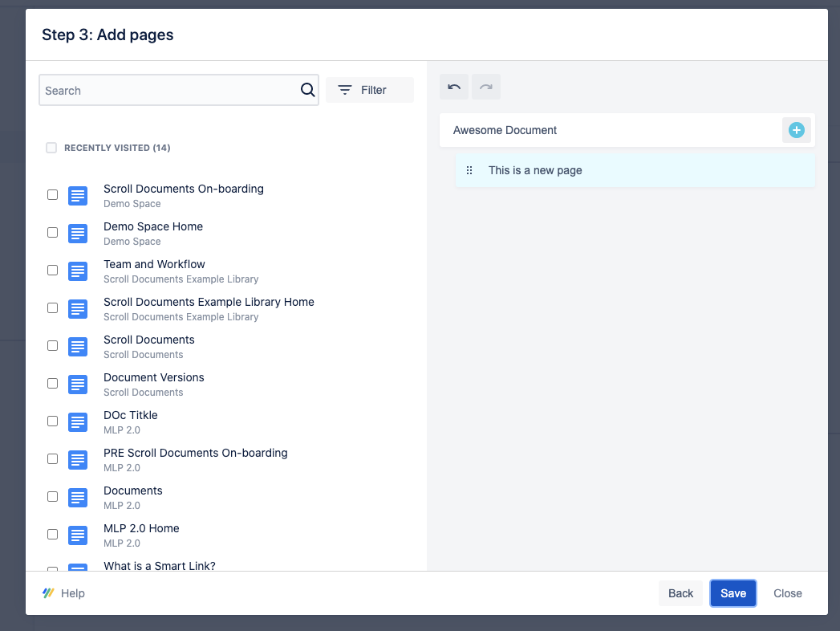Click the redo arrow icon

pos(486,87)
